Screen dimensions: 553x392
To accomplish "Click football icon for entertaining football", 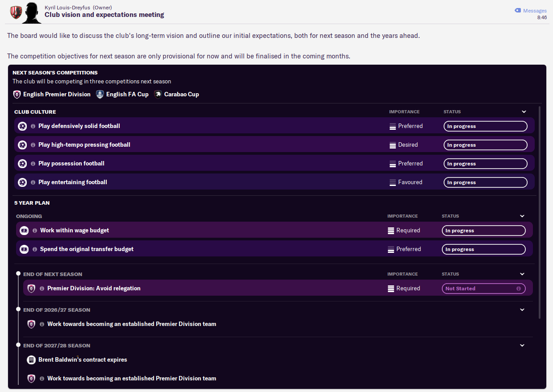I will point(22,182).
